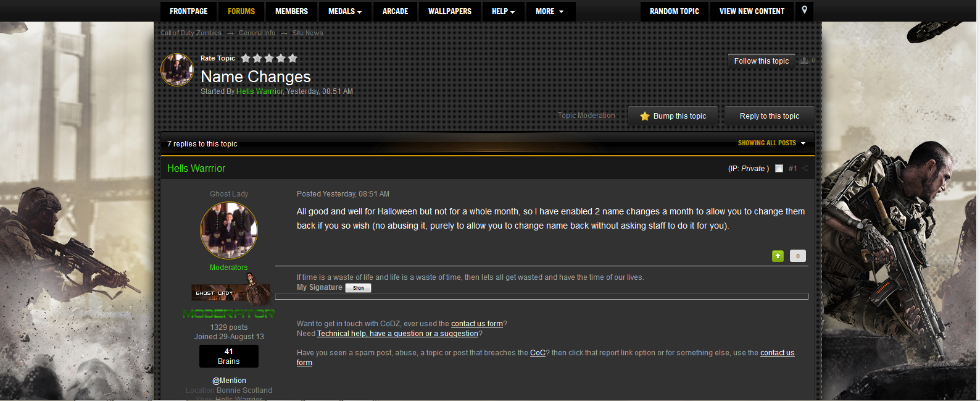The height and width of the screenshot is (401, 980).
Task: Click the 'Bonnie Scotland' location text
Action: [x=244, y=390]
